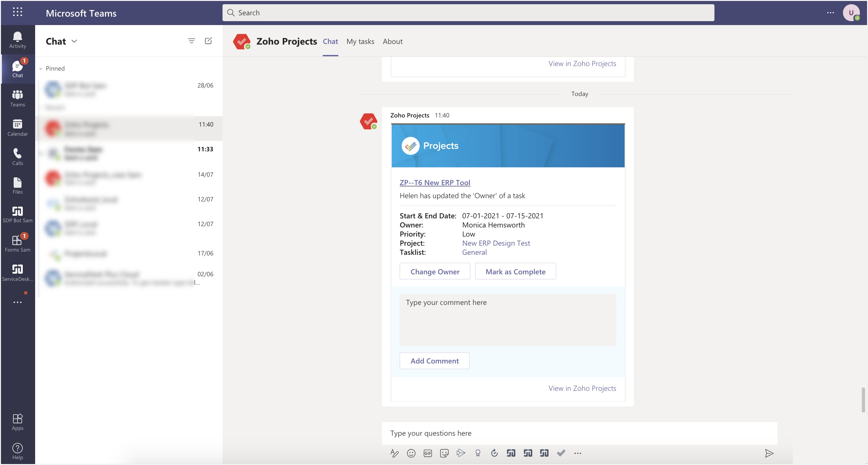Open the sticker picker
This screenshot has height=465, width=868.
point(444,453)
